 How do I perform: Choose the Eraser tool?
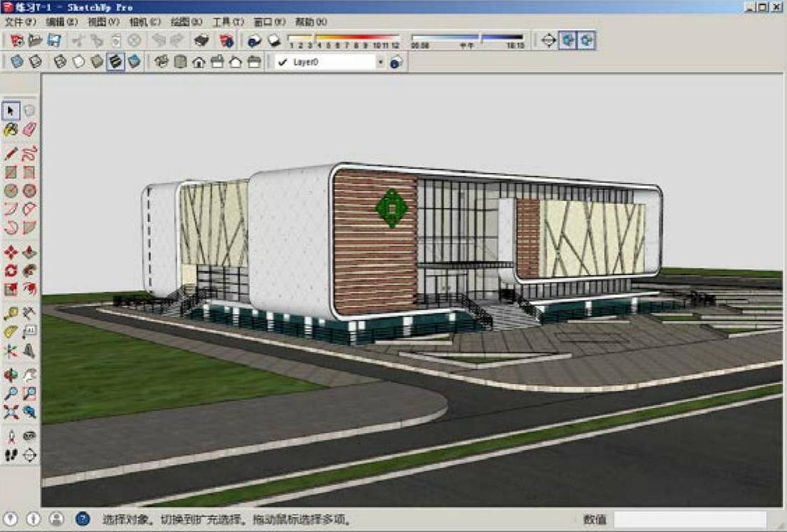pyautogui.click(x=29, y=129)
